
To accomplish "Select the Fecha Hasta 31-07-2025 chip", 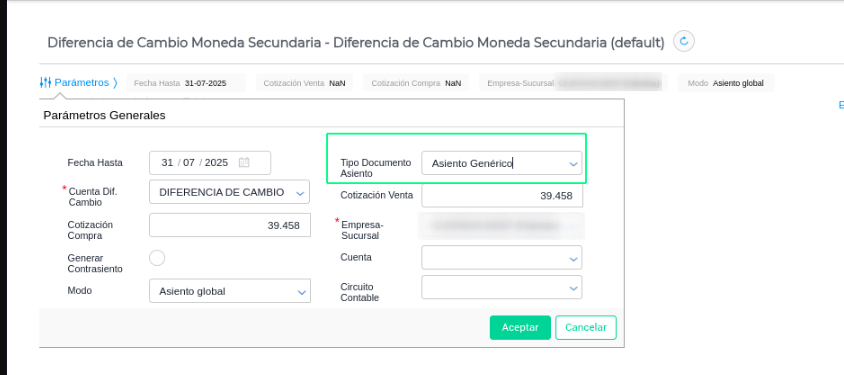I will pyautogui.click(x=186, y=83).
